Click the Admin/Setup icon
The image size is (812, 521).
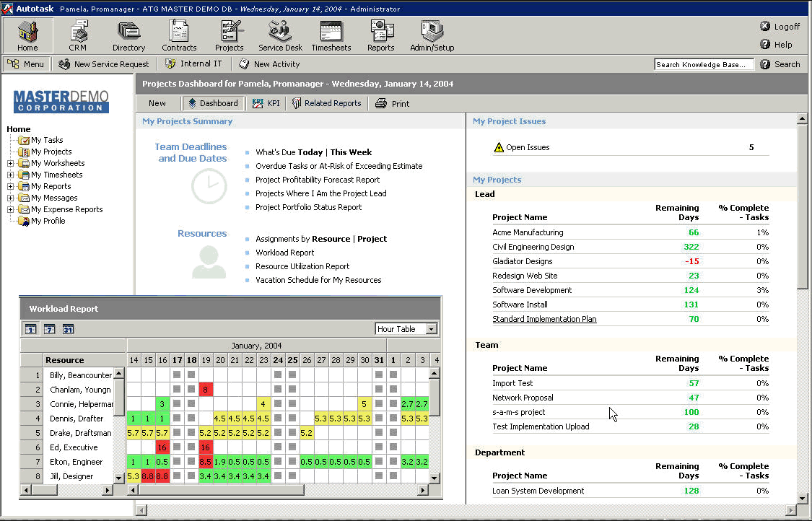432,35
